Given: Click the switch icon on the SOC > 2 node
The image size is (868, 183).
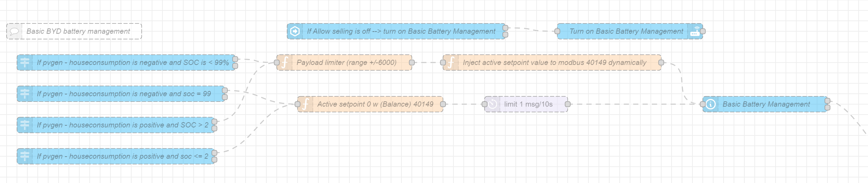Looking at the screenshot, I should point(25,125).
